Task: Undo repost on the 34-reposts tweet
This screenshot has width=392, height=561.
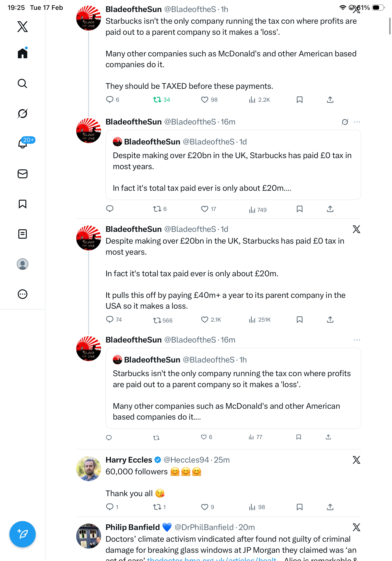Action: coord(157,100)
